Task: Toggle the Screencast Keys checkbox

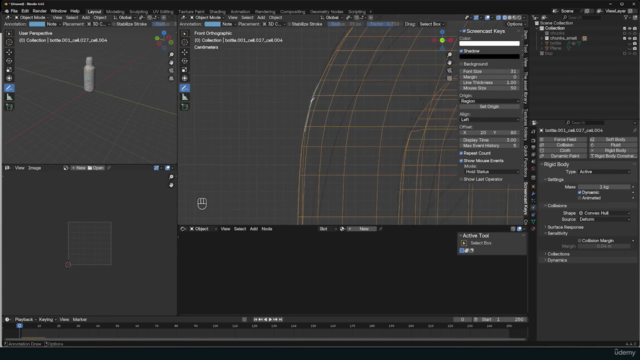Action: [464, 31]
